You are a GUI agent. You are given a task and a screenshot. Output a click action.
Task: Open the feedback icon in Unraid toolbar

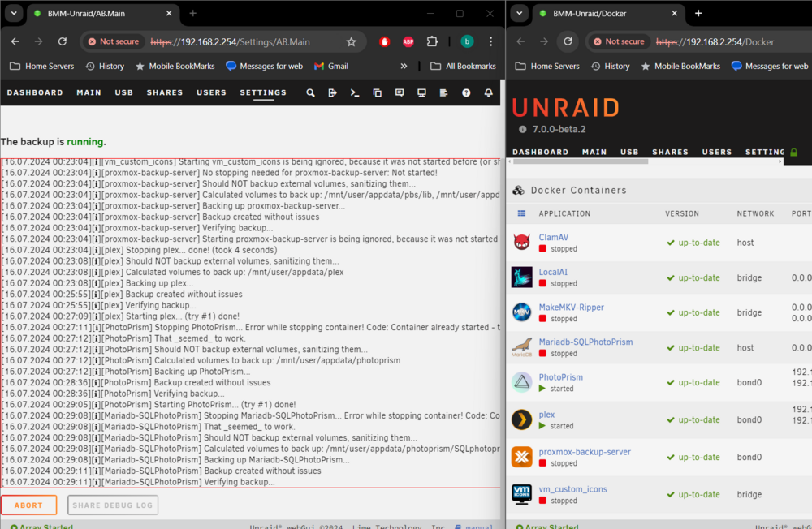[400, 92]
